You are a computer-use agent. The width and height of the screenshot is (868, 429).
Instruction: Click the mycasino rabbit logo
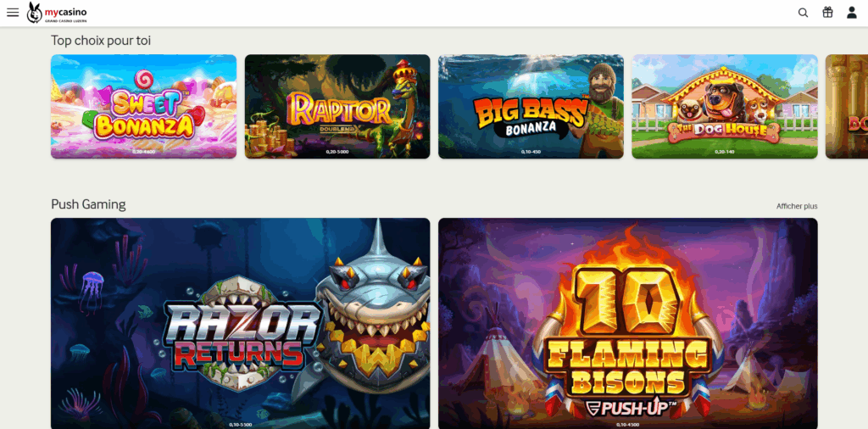[x=34, y=13]
